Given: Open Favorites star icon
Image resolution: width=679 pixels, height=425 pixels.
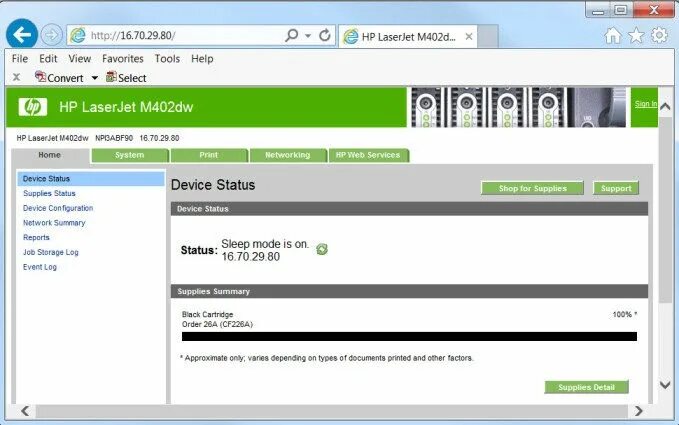Looking at the screenshot, I should 636,35.
